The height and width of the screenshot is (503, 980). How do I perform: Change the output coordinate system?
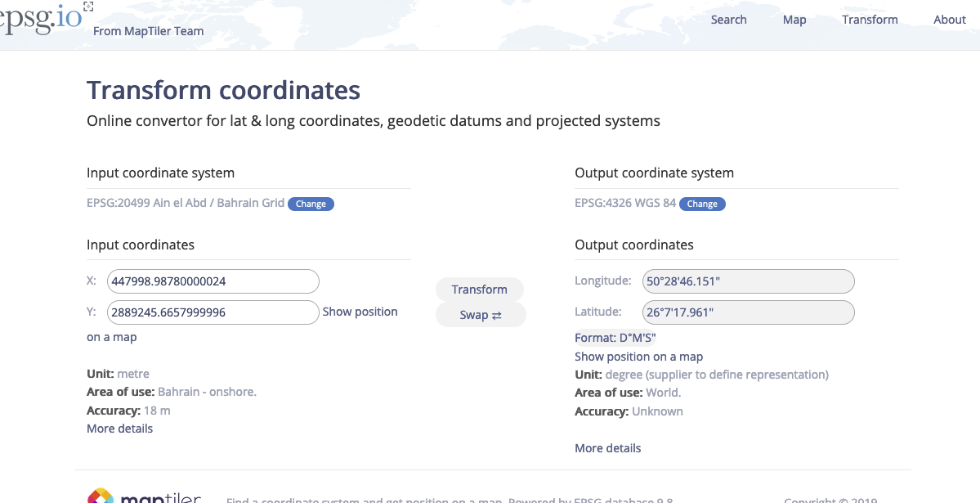(x=702, y=204)
